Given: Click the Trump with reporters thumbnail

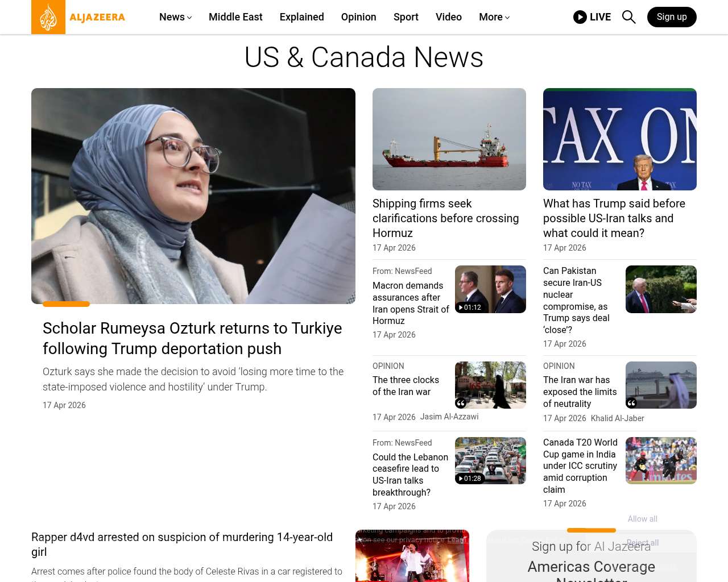Looking at the screenshot, I should point(661,289).
